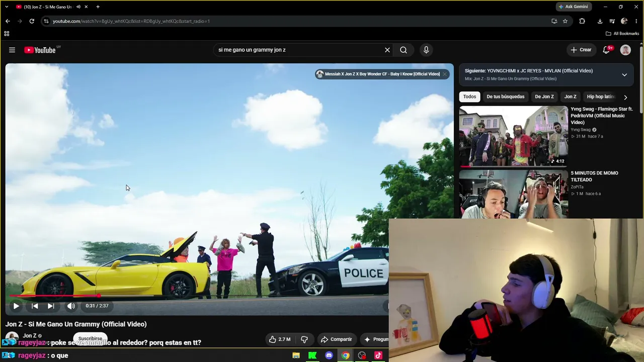The height and width of the screenshot is (362, 644).
Task: Open Chrome media controls icon
Action: [x=612, y=21]
